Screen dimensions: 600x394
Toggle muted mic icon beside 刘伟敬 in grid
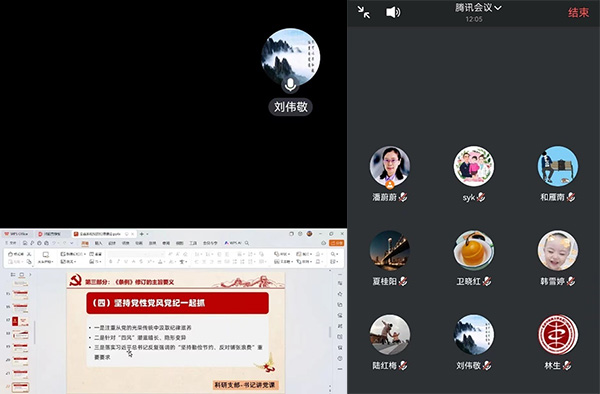(x=487, y=365)
